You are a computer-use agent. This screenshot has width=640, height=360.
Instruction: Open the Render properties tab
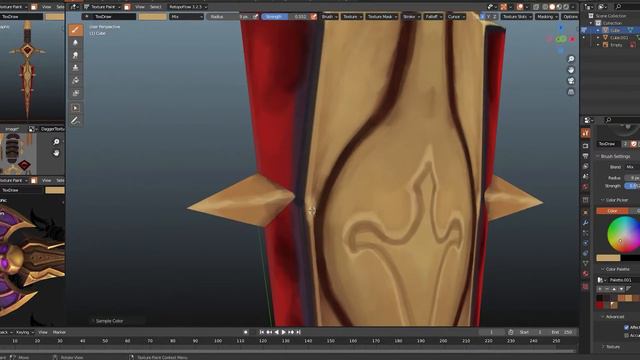[x=586, y=146]
